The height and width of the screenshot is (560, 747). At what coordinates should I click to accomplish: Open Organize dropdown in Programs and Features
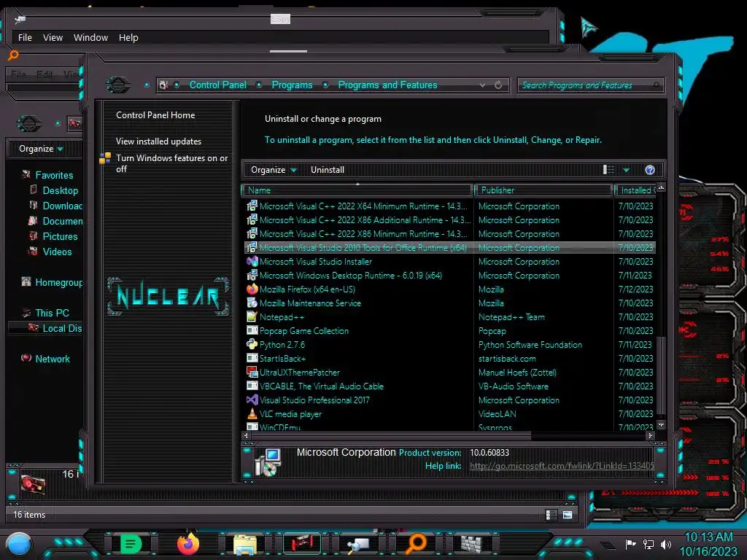click(x=274, y=170)
